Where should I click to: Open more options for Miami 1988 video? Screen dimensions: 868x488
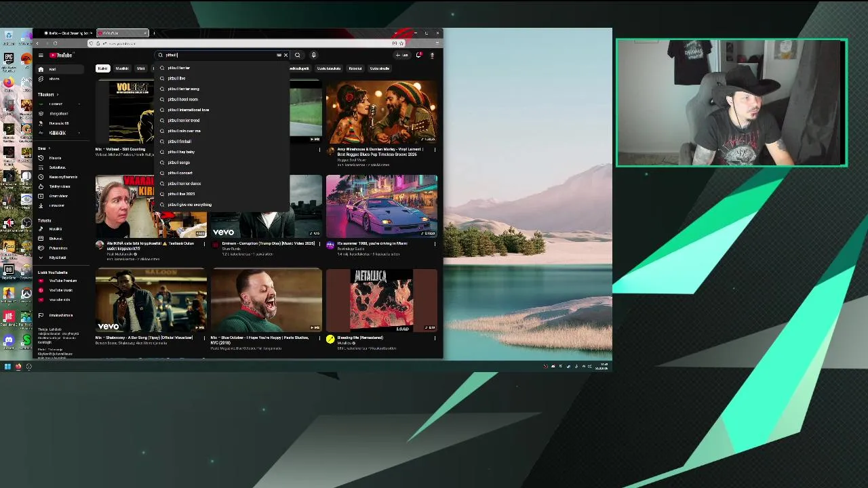(435, 244)
